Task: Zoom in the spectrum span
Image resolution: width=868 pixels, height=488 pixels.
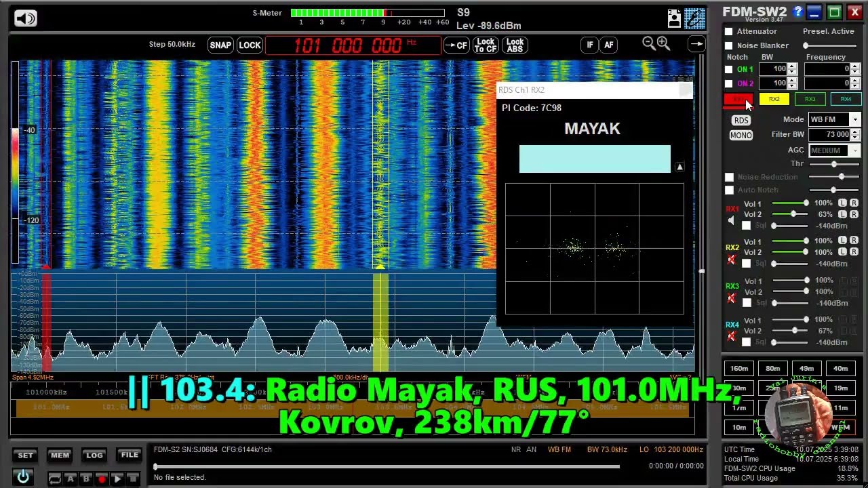Action: pyautogui.click(x=663, y=44)
